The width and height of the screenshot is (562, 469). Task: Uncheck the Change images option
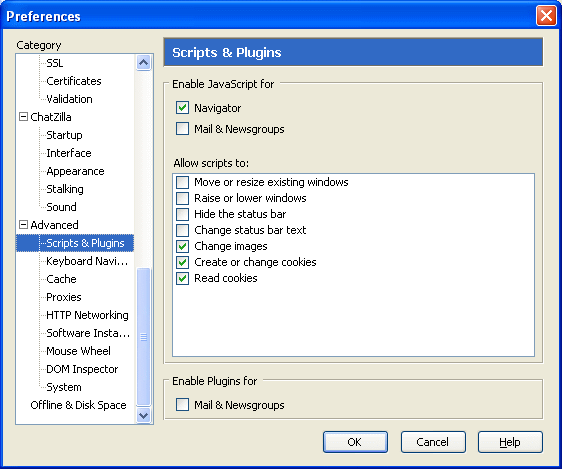[182, 246]
